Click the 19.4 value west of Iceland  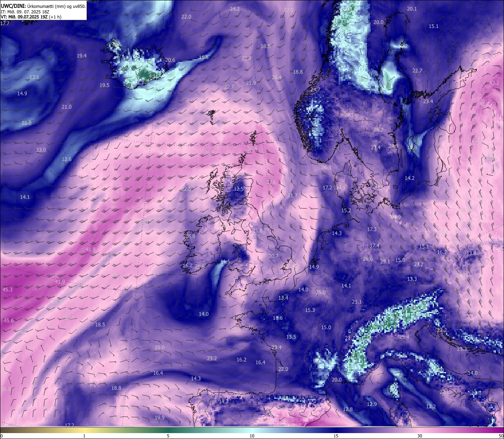(x=82, y=56)
